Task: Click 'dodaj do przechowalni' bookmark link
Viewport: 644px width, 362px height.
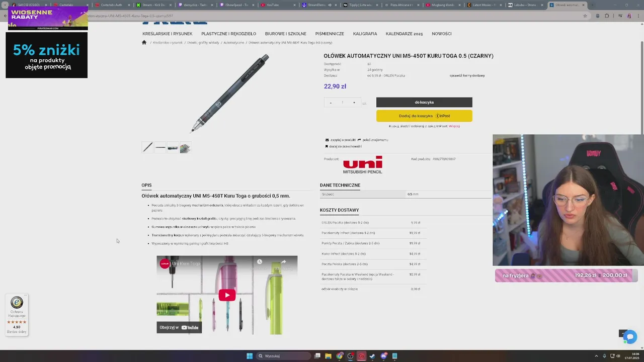Action: (x=344, y=146)
